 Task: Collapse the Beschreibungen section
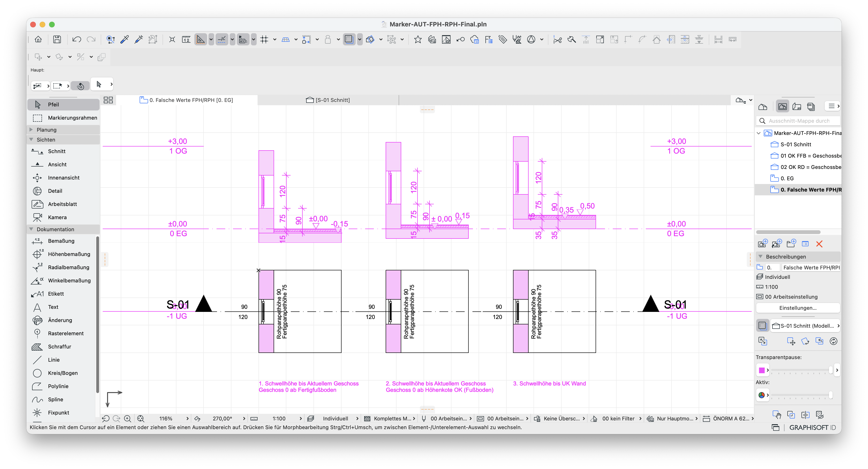760,256
